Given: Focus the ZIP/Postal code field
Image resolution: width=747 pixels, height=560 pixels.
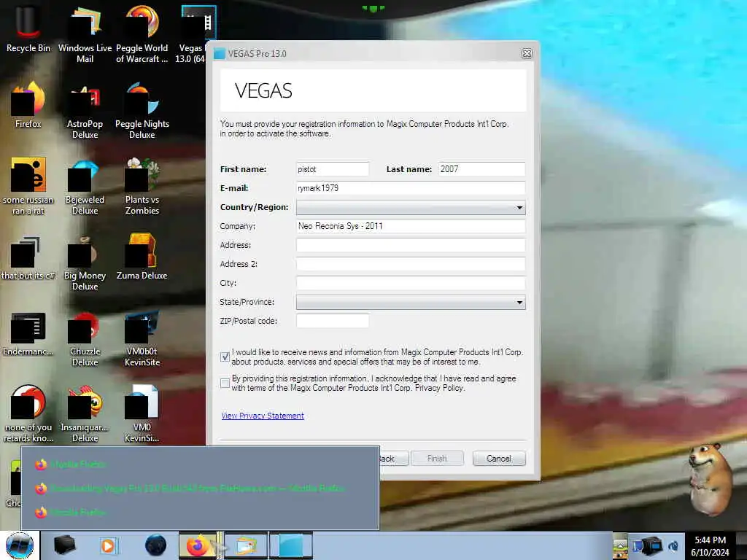Looking at the screenshot, I should point(333,321).
